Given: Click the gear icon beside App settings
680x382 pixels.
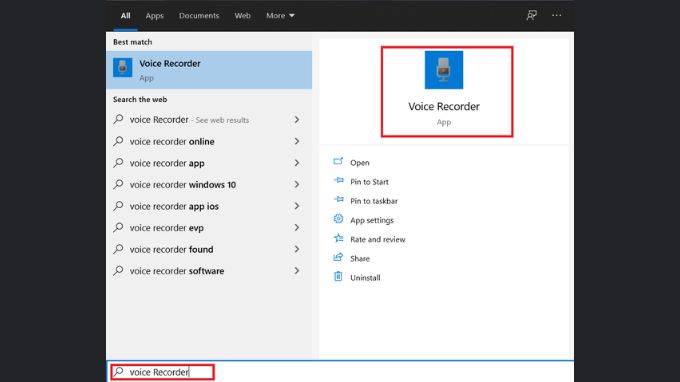Looking at the screenshot, I should pyautogui.click(x=338, y=219).
